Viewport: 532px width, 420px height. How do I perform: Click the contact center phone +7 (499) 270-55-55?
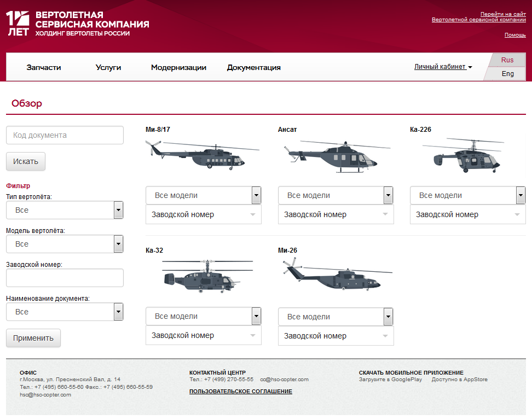pyautogui.click(x=228, y=380)
